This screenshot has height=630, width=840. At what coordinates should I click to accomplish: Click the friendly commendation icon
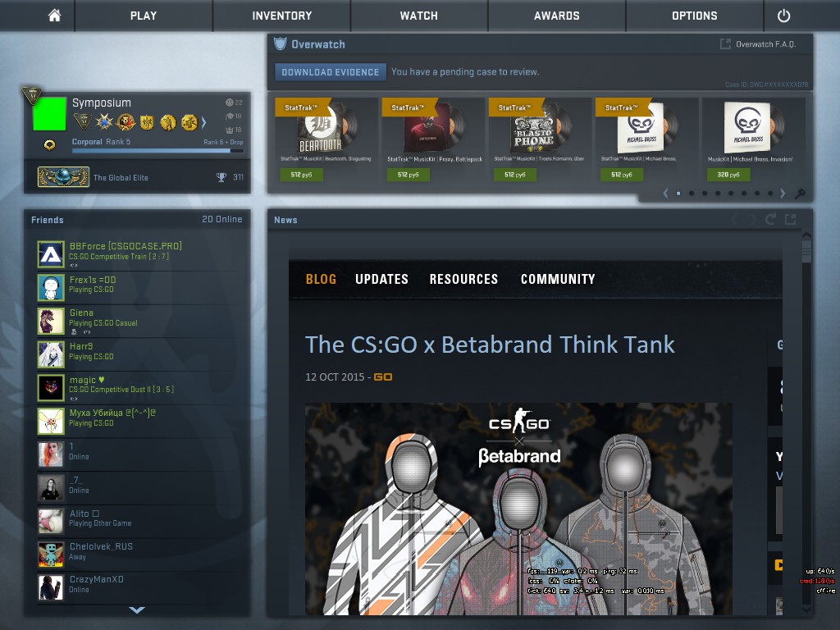click(230, 103)
